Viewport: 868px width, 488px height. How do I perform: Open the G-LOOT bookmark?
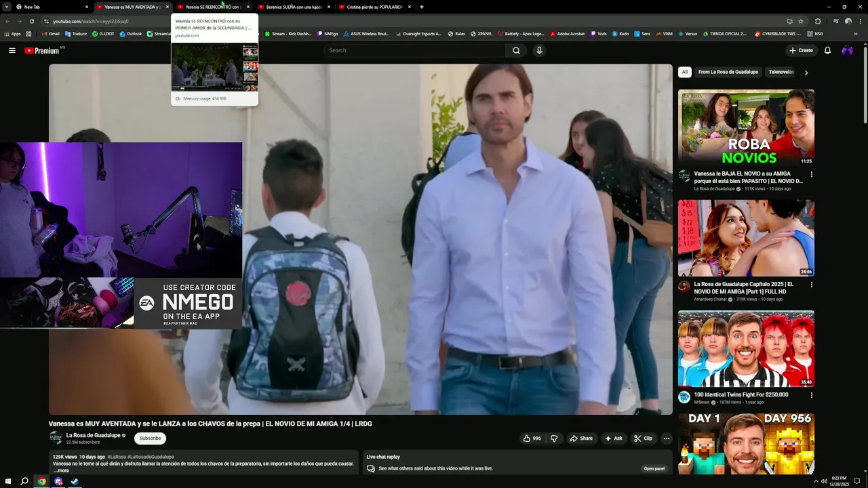[x=103, y=33]
